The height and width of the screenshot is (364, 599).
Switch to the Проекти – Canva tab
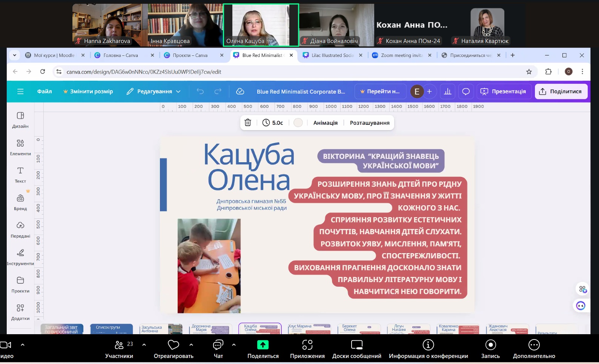[x=190, y=55]
